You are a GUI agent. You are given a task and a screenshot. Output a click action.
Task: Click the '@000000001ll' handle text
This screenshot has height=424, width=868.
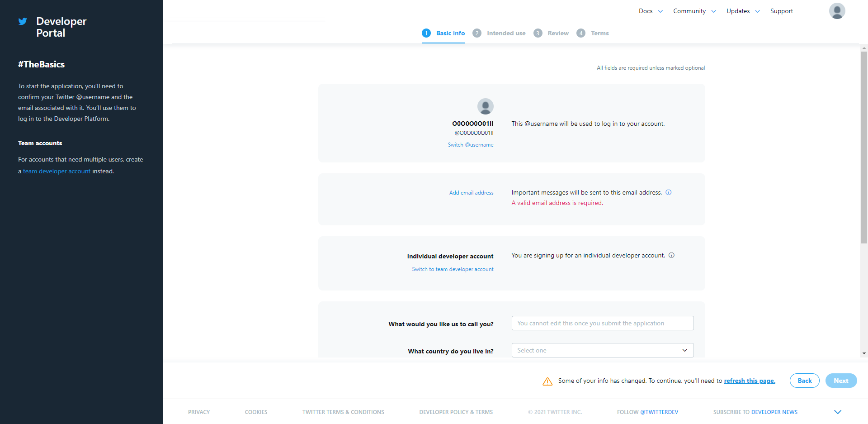474,133
